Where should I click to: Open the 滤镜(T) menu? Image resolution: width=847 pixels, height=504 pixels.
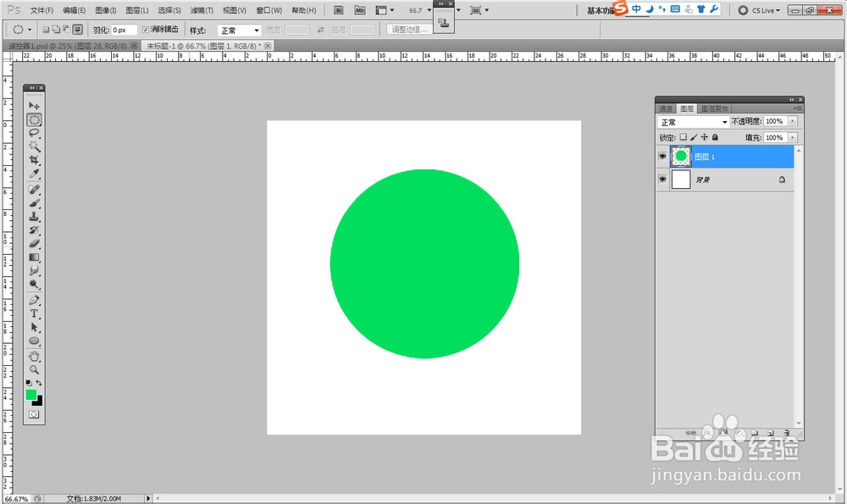click(202, 10)
